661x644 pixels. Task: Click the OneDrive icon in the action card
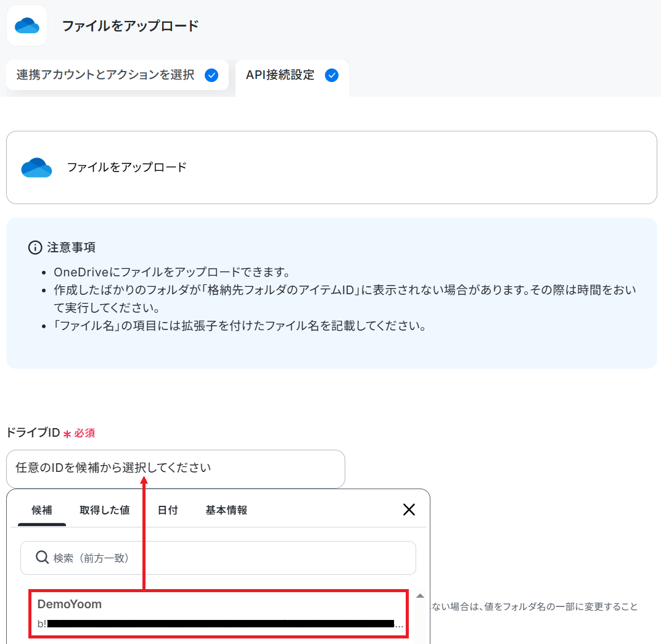[x=36, y=167]
